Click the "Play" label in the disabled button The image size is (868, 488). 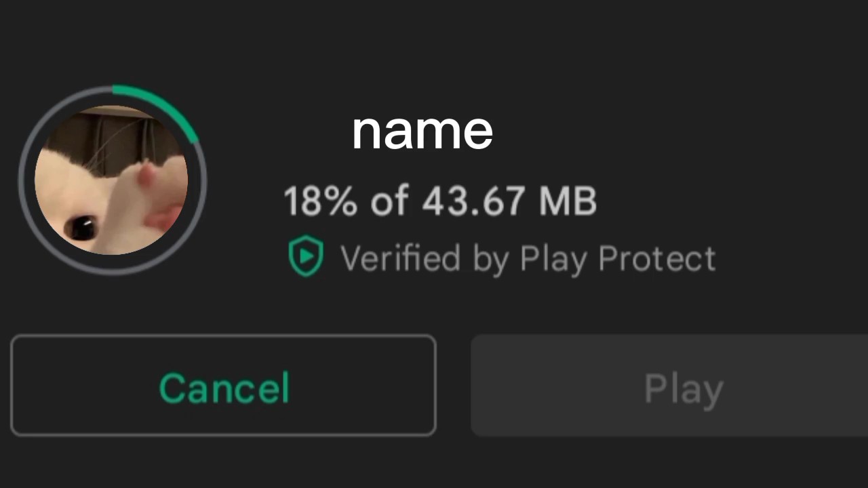click(683, 389)
